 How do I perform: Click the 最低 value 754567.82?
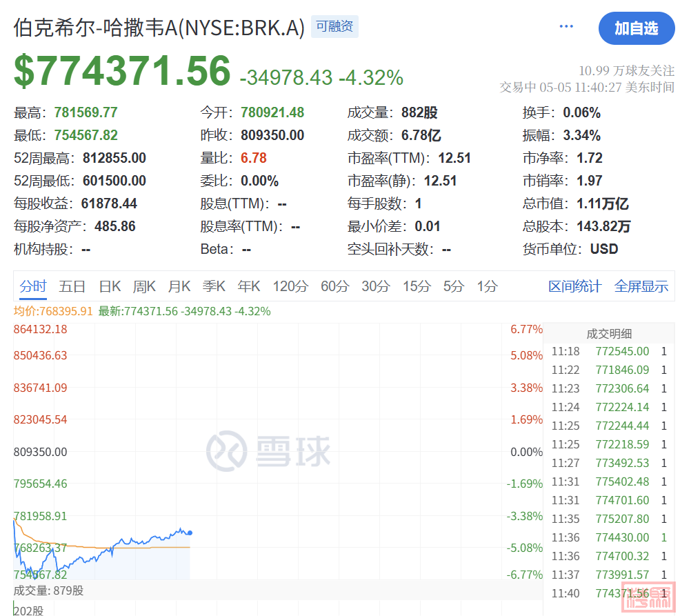point(86,135)
